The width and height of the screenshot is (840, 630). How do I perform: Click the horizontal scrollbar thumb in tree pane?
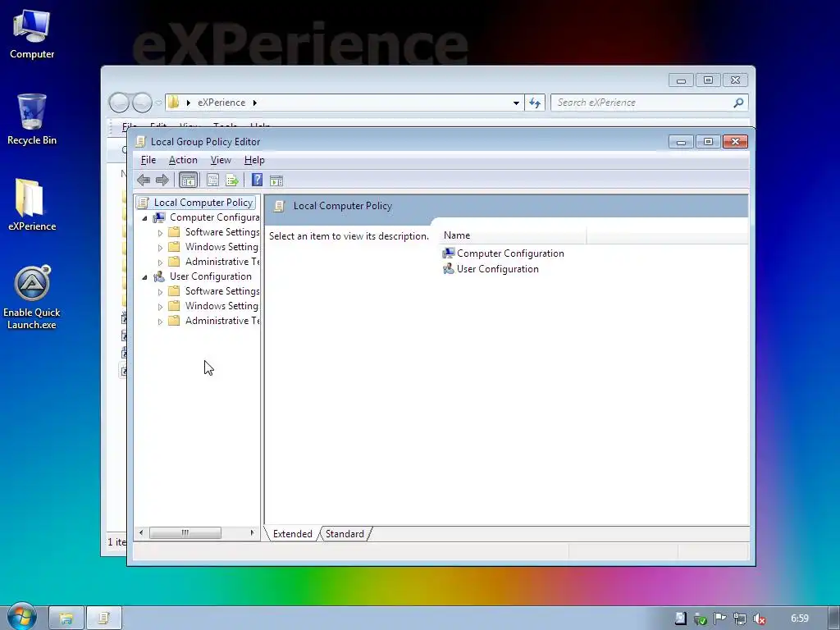pyautogui.click(x=185, y=532)
